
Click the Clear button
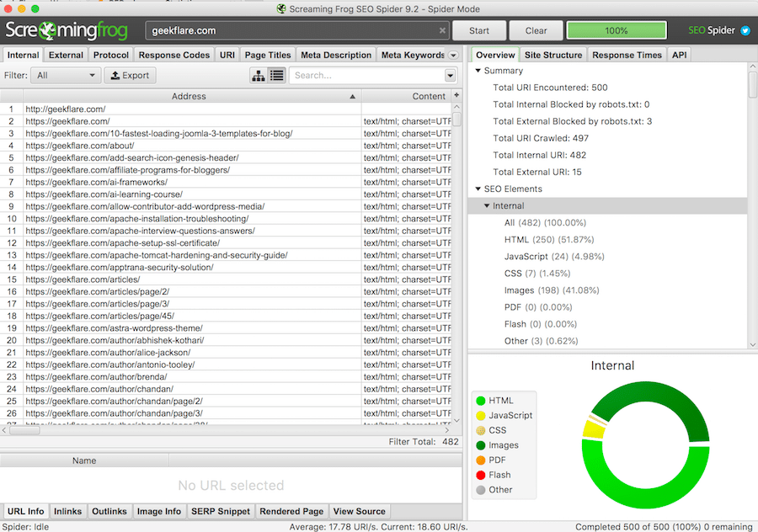[536, 30]
